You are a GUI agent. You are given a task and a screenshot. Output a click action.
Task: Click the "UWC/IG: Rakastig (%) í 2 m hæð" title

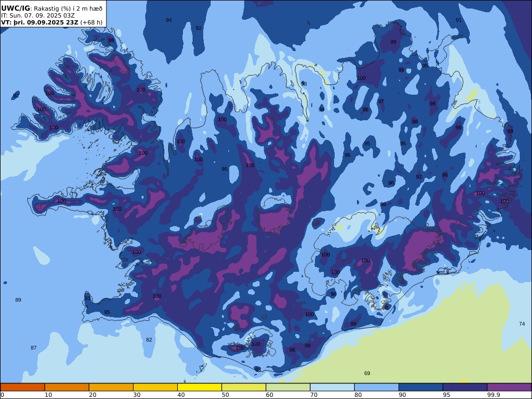tap(52, 9)
